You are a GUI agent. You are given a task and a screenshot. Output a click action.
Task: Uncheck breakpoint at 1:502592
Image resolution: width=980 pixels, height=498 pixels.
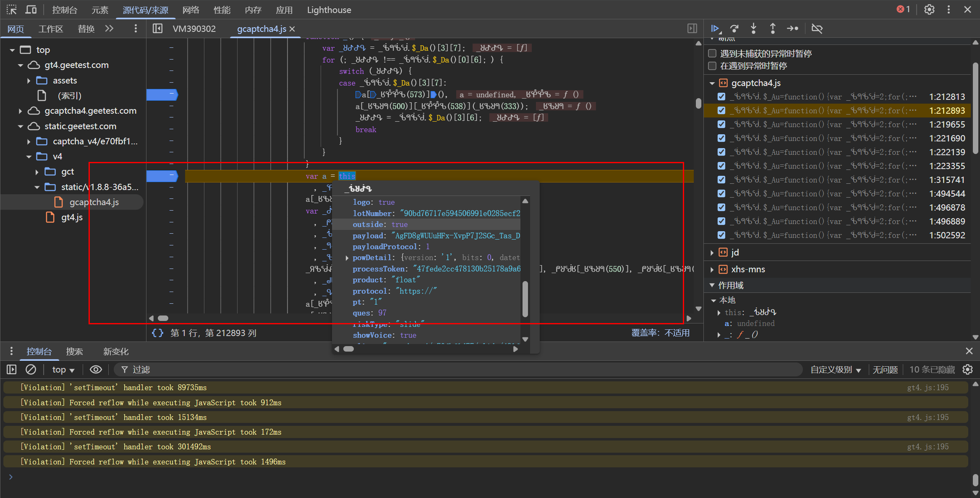721,235
